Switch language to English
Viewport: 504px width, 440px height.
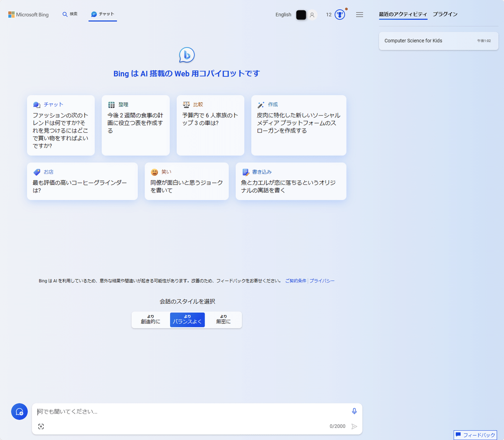click(283, 15)
